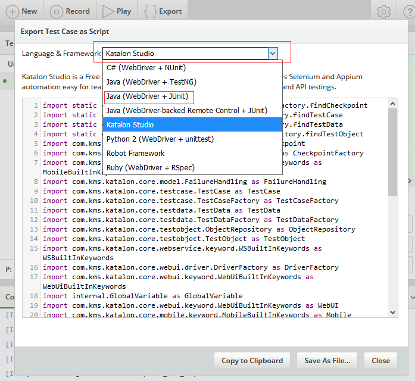415x381 pixels.
Task: Open Language & Framework dropdown arrow
Action: tap(273, 53)
